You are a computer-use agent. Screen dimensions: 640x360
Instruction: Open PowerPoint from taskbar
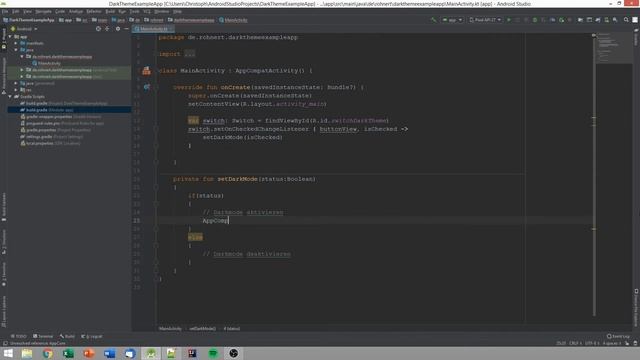point(89,353)
